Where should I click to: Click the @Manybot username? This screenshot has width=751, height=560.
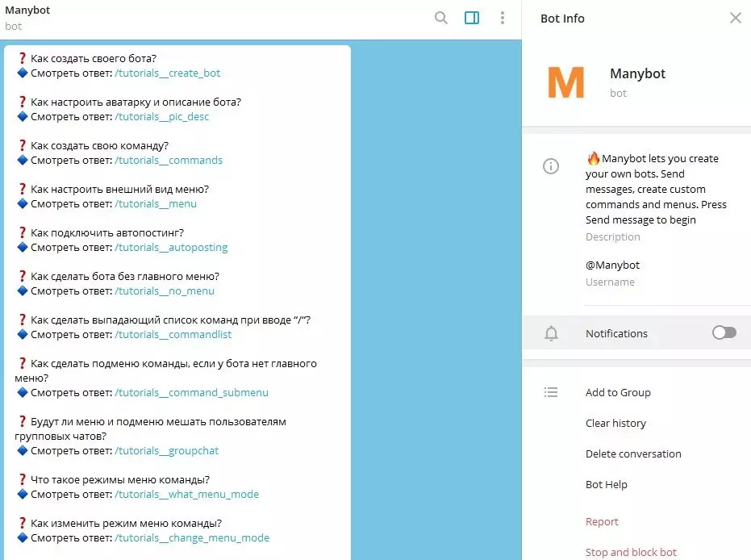click(x=612, y=265)
